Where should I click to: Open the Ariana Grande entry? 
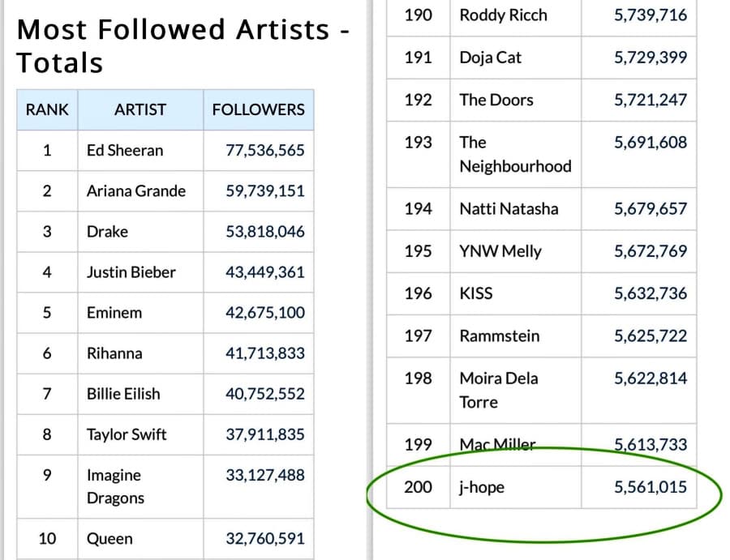point(136,190)
